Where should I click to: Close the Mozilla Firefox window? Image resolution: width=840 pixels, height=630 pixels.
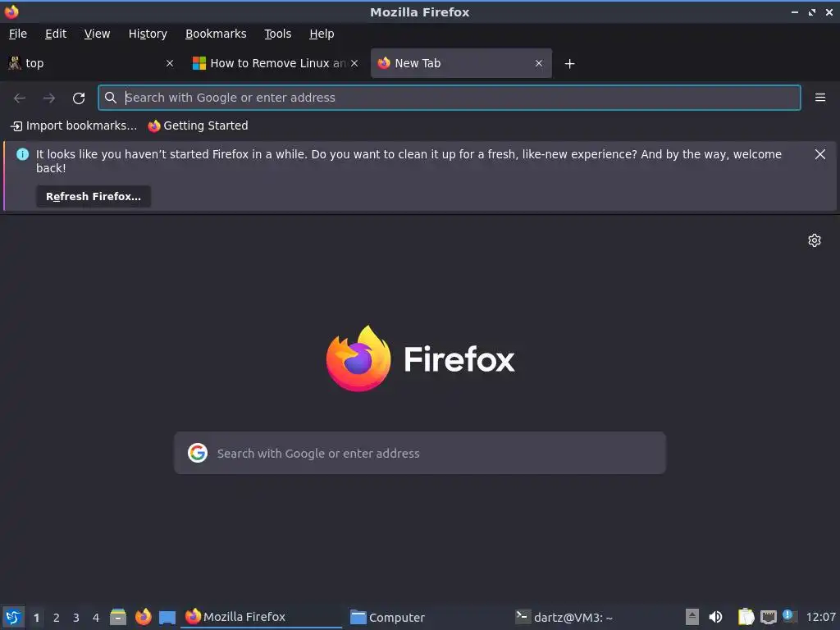(x=829, y=11)
